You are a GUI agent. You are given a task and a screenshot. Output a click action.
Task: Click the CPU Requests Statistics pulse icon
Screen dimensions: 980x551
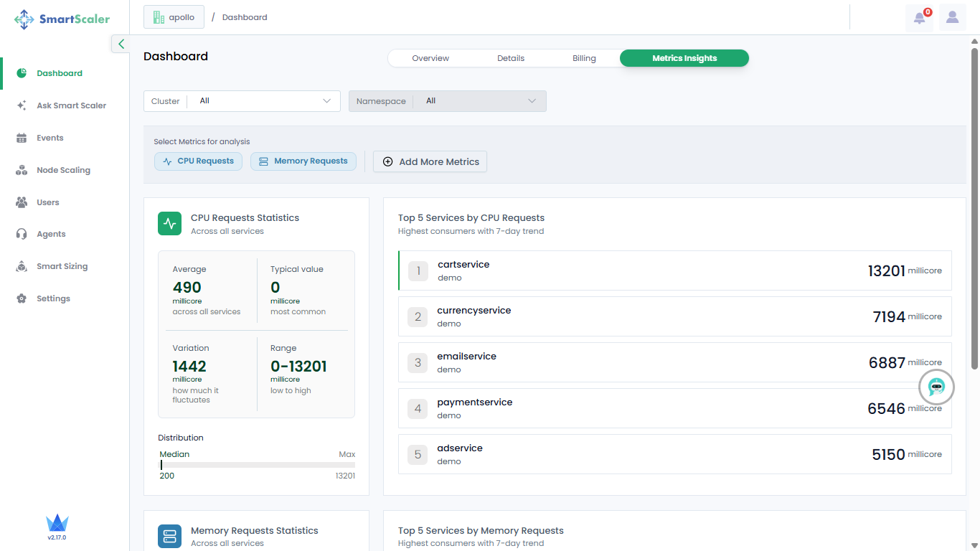point(170,223)
